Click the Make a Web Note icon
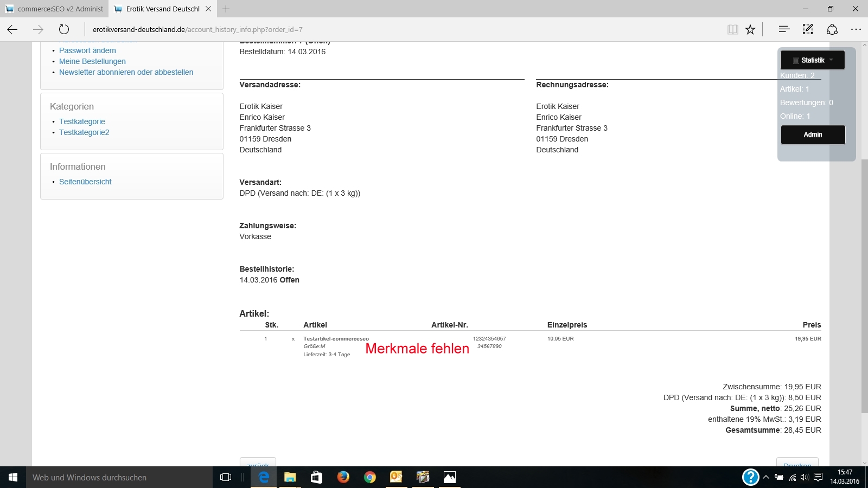Screen dimensions: 868x488 [808, 29]
